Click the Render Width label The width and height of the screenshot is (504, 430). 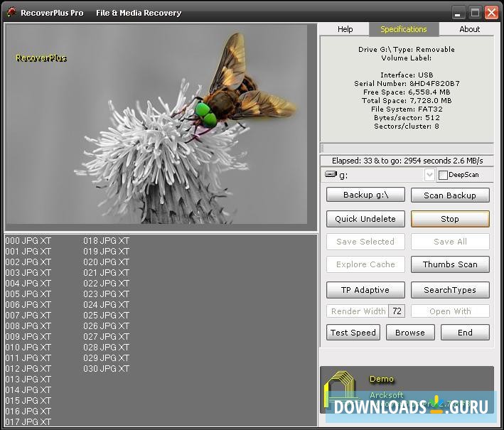[358, 311]
